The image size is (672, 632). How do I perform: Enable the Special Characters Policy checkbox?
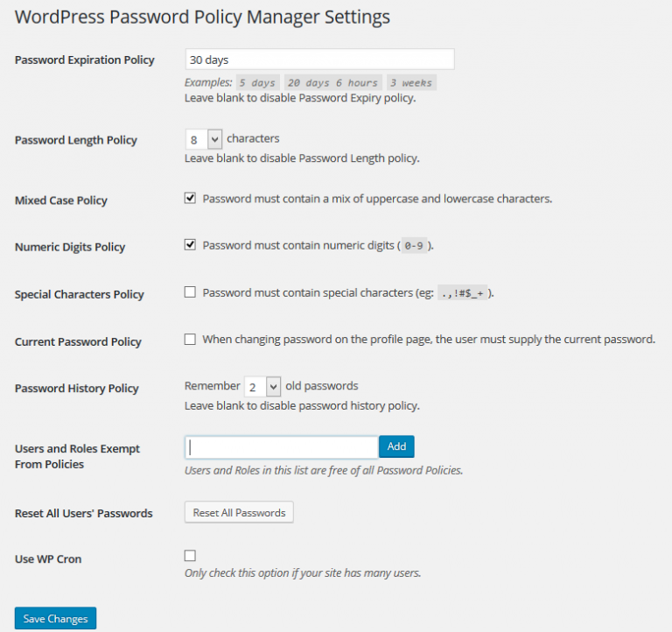tap(190, 292)
